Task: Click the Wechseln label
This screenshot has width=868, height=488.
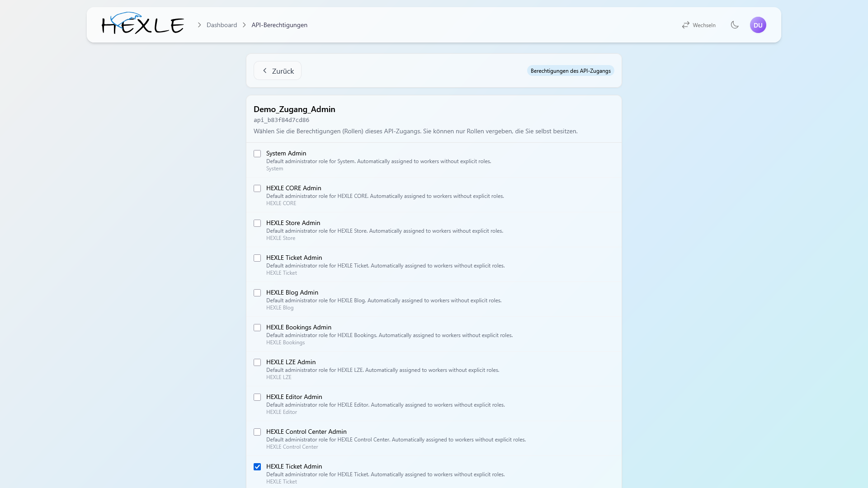Action: point(704,25)
